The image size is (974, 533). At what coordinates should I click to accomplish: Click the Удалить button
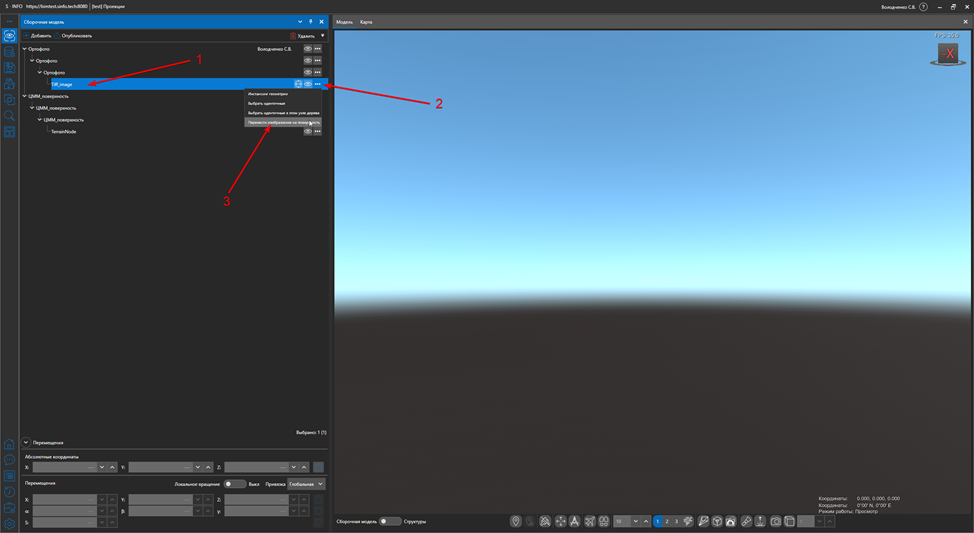pos(303,35)
